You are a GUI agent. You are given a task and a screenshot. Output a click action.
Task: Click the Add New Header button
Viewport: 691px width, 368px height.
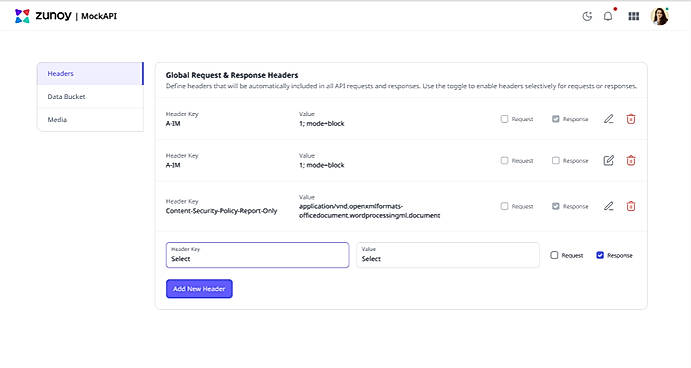(199, 289)
